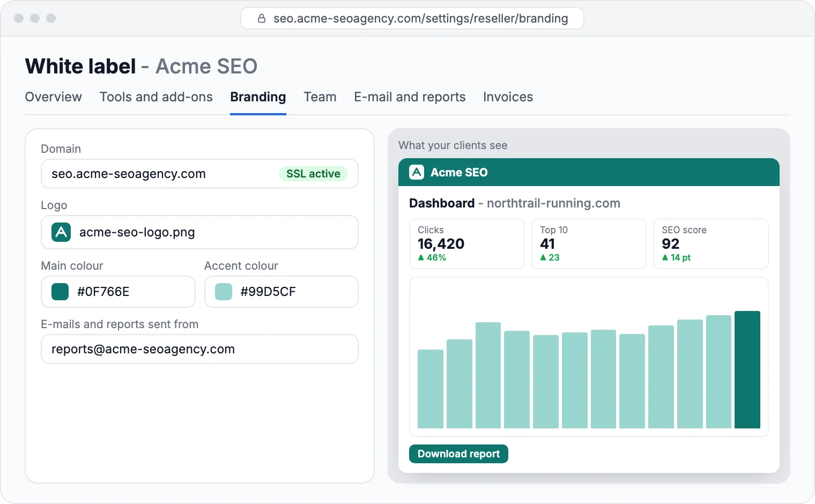
Task: Click the SEO score 92 stat card
Action: (711, 243)
